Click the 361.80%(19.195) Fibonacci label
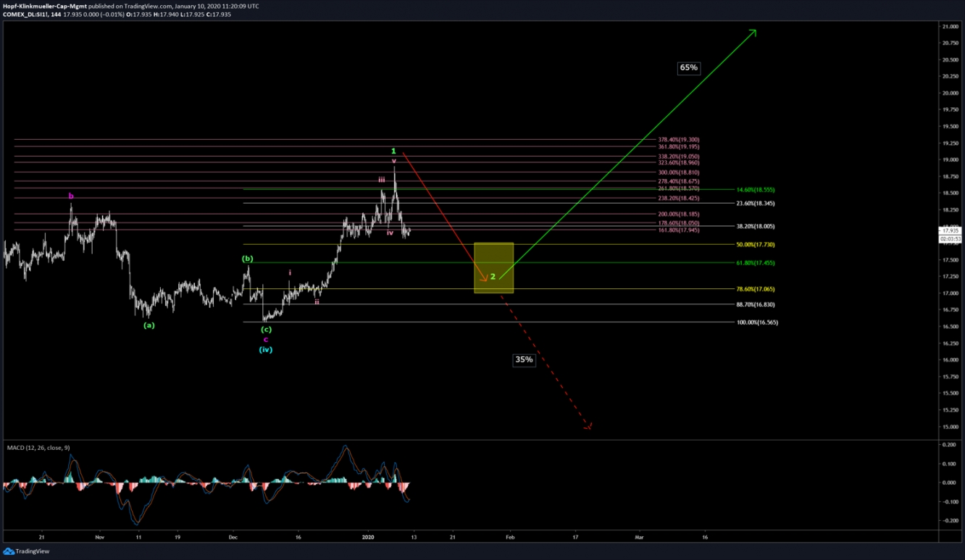The width and height of the screenshot is (965, 560). coord(679,146)
